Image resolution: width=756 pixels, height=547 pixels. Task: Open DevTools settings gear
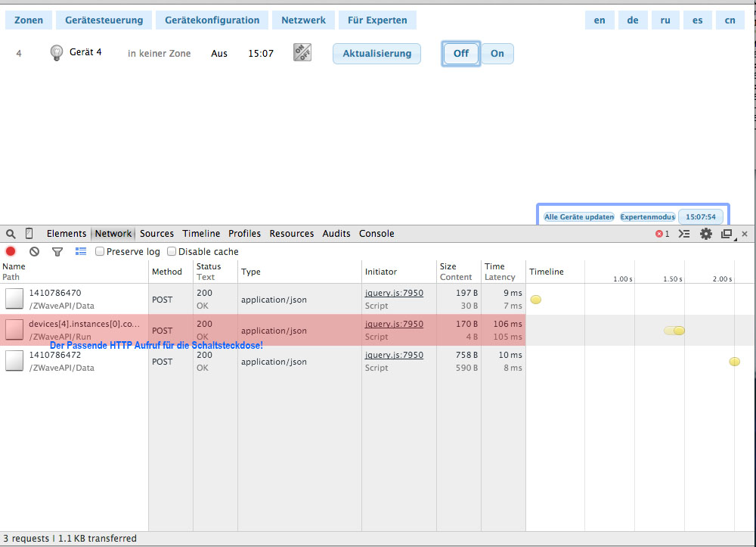click(x=706, y=234)
